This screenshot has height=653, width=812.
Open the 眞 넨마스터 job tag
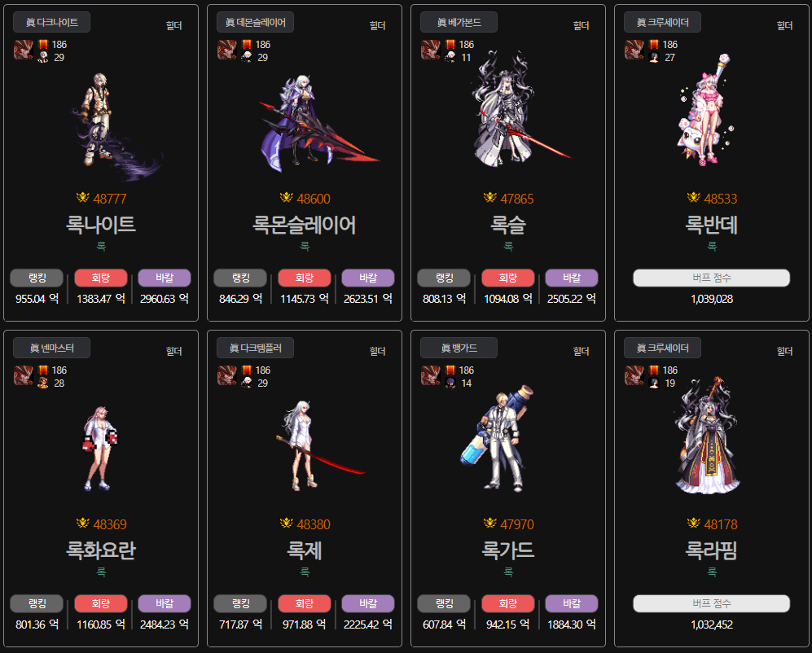point(52,348)
